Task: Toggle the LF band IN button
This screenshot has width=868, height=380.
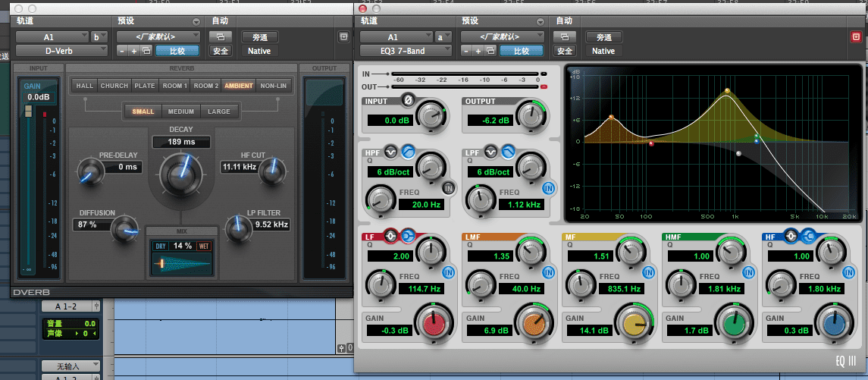Action: 448,272
